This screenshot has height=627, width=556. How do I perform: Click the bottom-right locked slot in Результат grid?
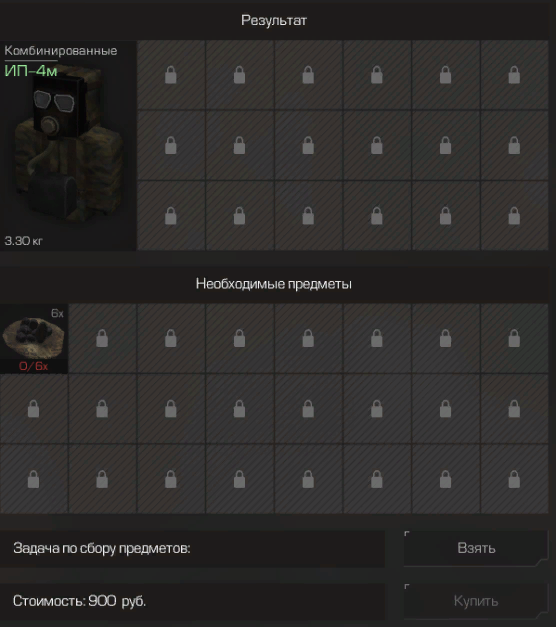[x=514, y=216]
